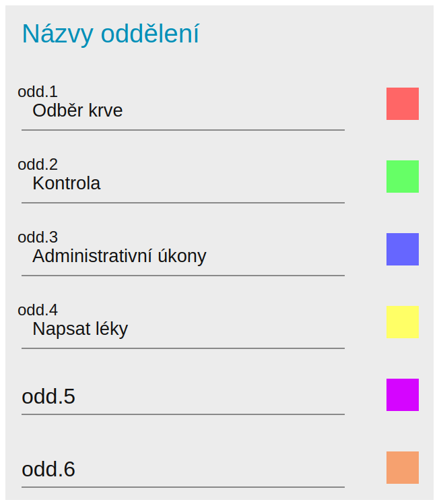439x504 pixels.
Task: Focus the empty odd.6 name field
Action: [182, 470]
